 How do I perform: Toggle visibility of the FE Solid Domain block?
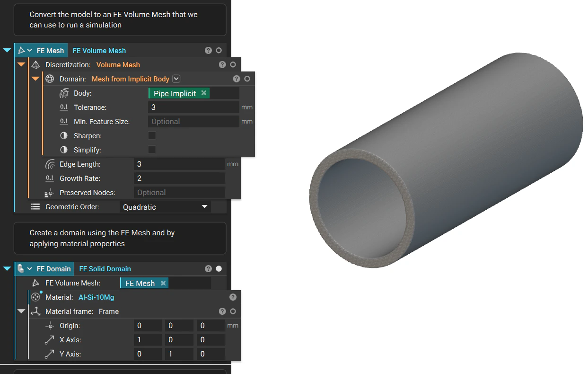[219, 268]
